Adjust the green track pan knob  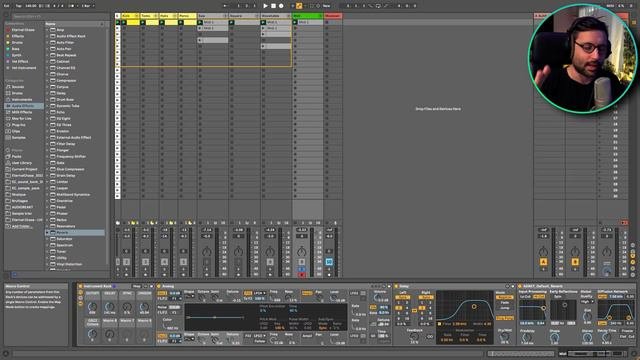[302, 251]
